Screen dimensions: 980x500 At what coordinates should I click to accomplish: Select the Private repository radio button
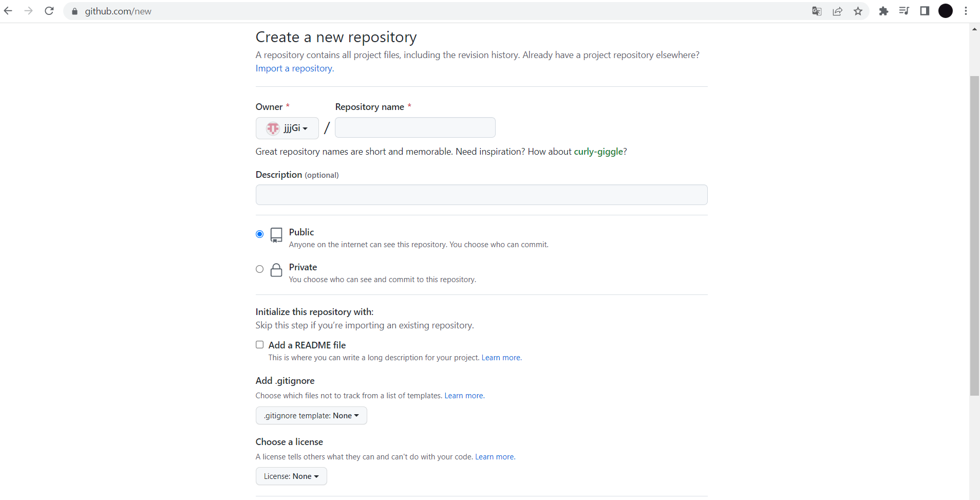tap(259, 269)
